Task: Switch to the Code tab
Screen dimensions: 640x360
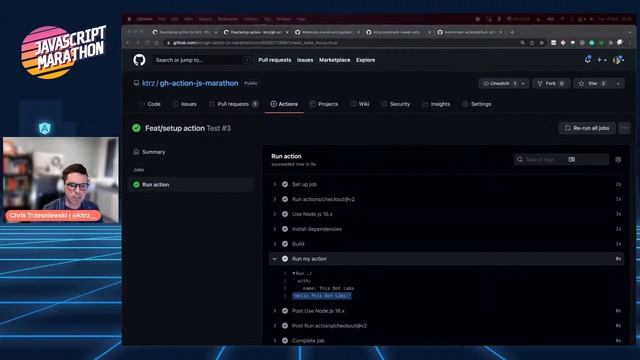Action: (x=150, y=104)
